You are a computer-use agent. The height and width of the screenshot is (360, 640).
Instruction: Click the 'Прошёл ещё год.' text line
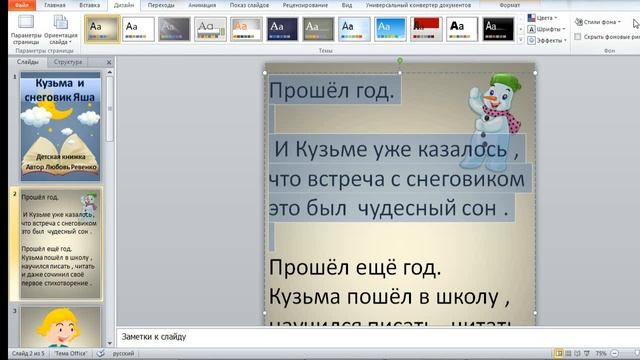[x=355, y=268]
